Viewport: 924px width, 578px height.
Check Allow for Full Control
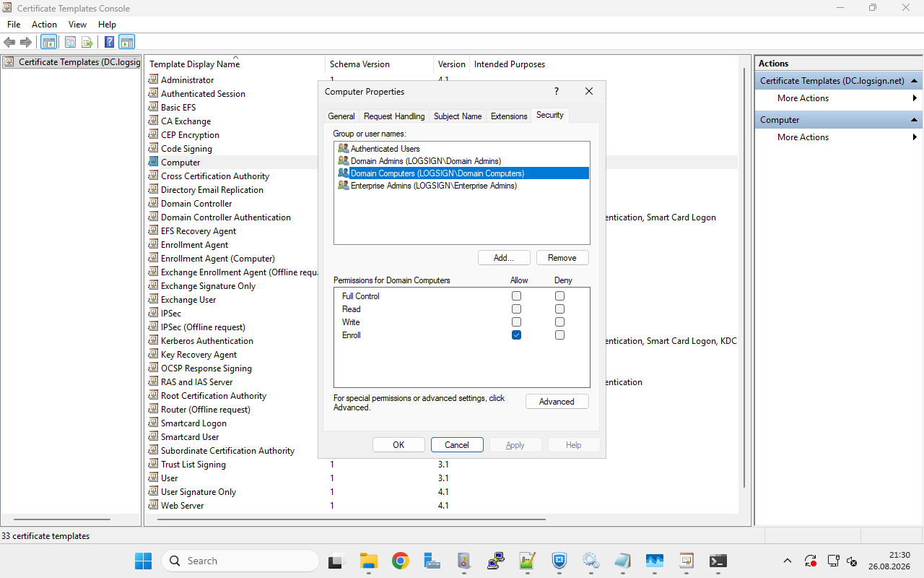(x=516, y=296)
